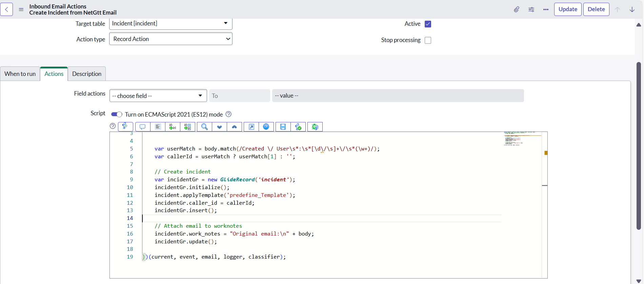Click the save script floppy icon
This screenshot has width=644, height=284.
click(283, 127)
